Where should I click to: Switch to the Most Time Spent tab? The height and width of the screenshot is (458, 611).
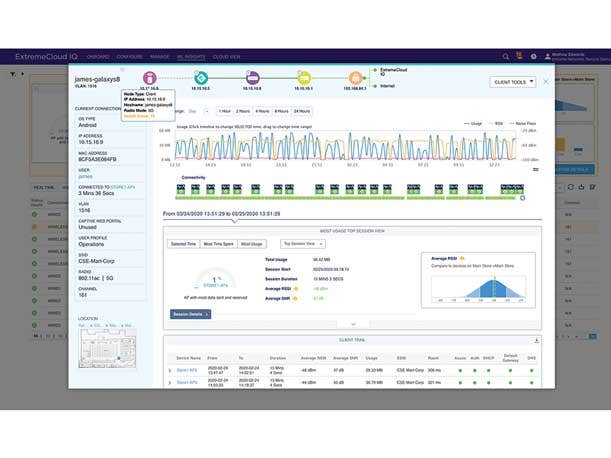click(x=219, y=243)
